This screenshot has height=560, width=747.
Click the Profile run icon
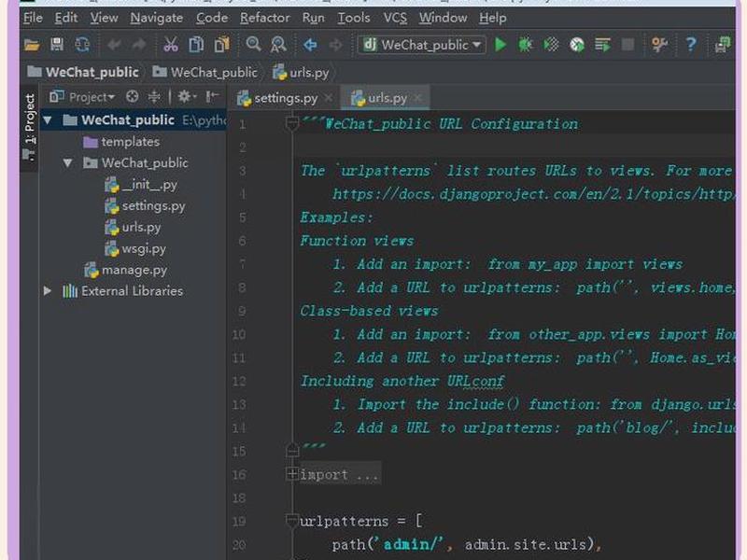577,45
